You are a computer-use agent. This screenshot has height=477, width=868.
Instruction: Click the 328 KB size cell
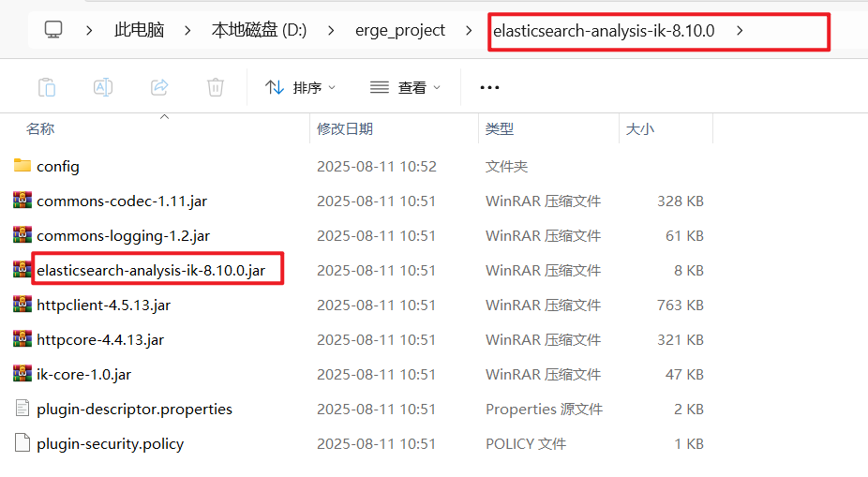click(681, 201)
